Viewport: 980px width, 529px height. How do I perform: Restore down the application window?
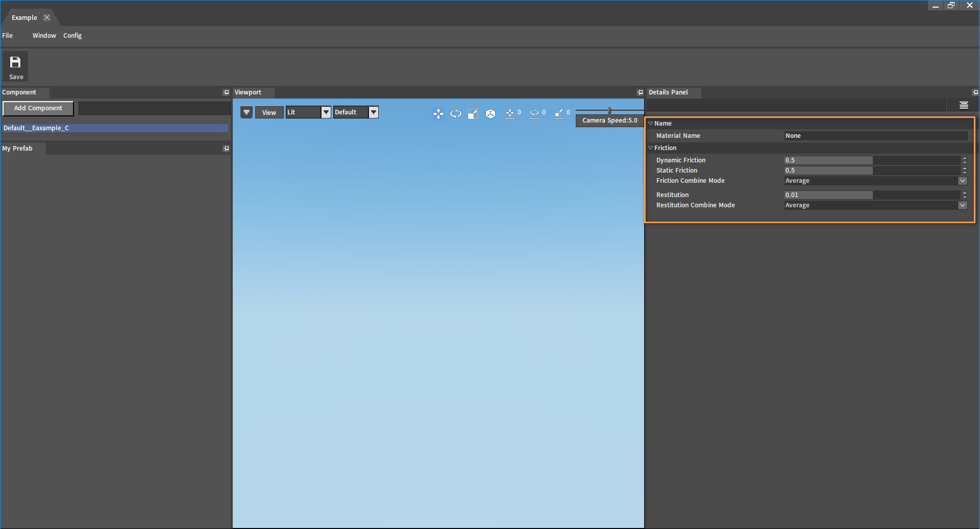point(951,6)
